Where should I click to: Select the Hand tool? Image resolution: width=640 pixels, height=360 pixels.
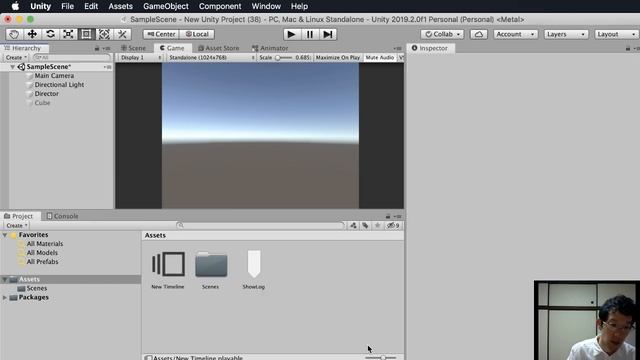click(x=14, y=34)
